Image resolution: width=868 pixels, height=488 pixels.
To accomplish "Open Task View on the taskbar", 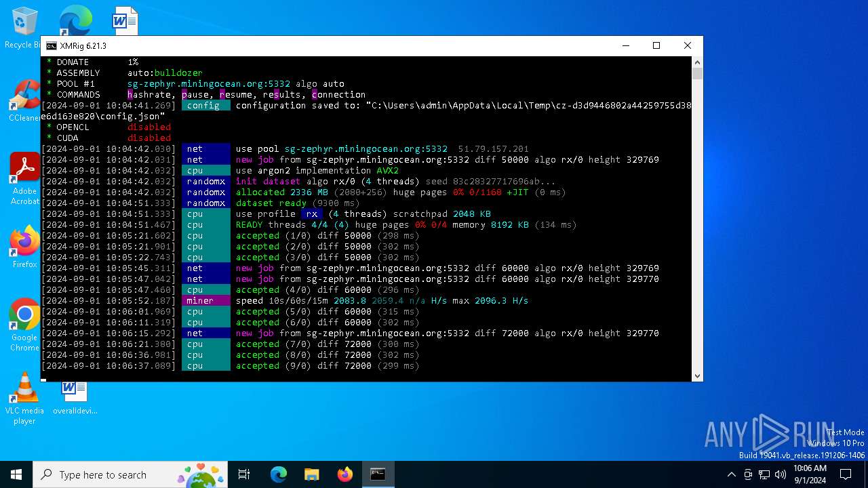I will click(244, 474).
